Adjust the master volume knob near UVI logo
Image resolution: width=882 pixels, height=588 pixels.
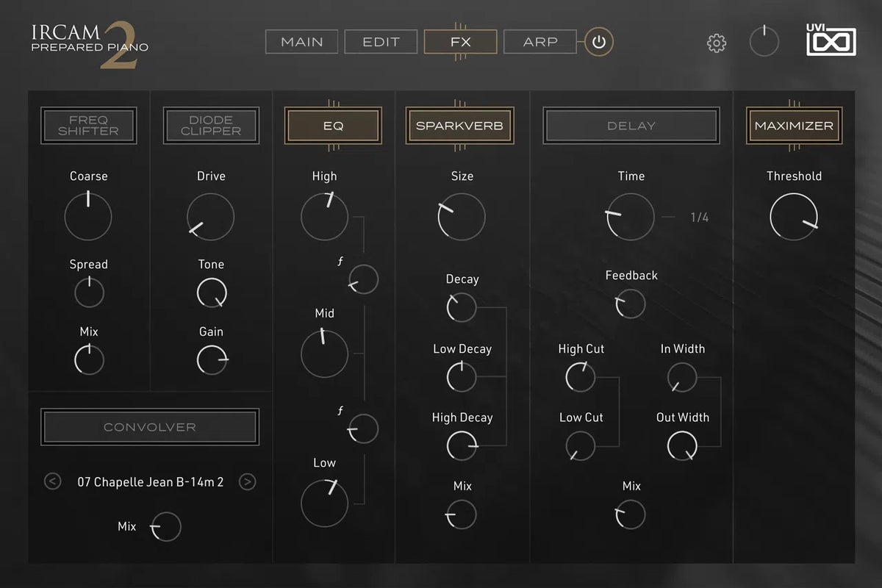click(x=764, y=42)
